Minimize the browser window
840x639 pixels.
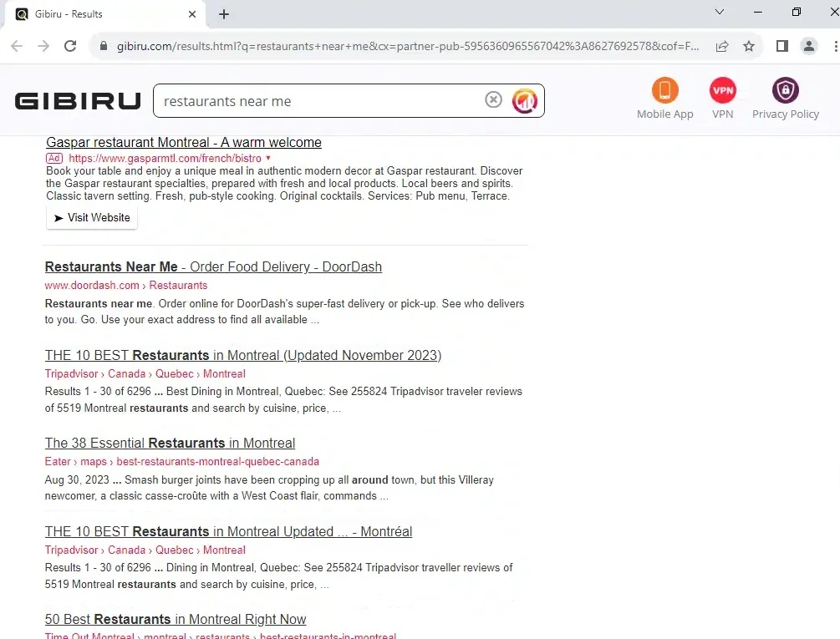[x=758, y=12]
